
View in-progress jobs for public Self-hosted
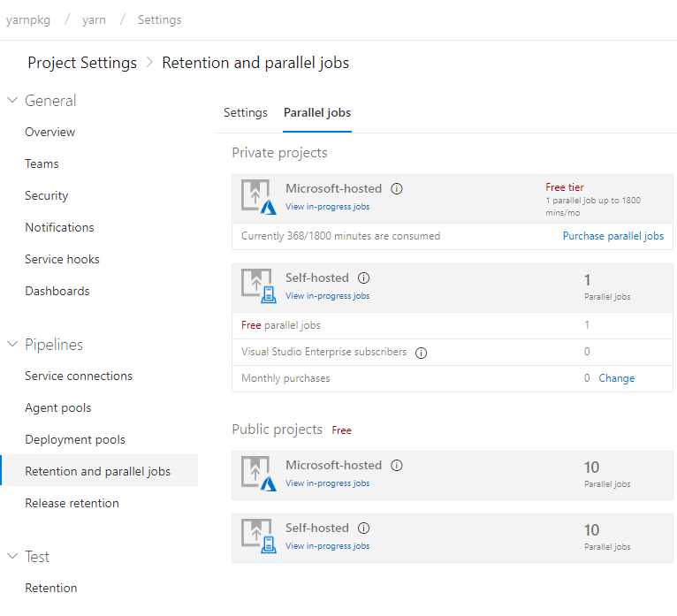(x=327, y=546)
